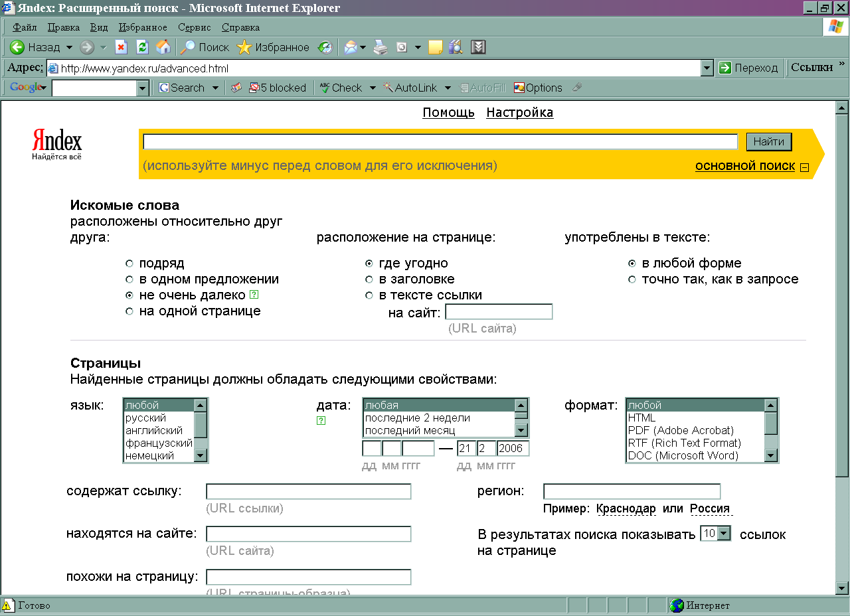
Task: Select в заголовке radio option
Action: tap(369, 279)
